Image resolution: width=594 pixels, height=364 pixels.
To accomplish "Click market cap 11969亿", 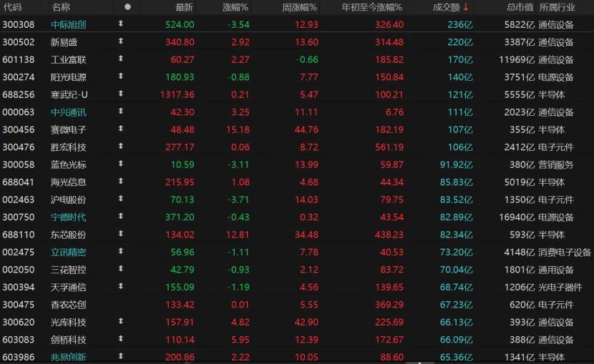I will pos(517,60).
